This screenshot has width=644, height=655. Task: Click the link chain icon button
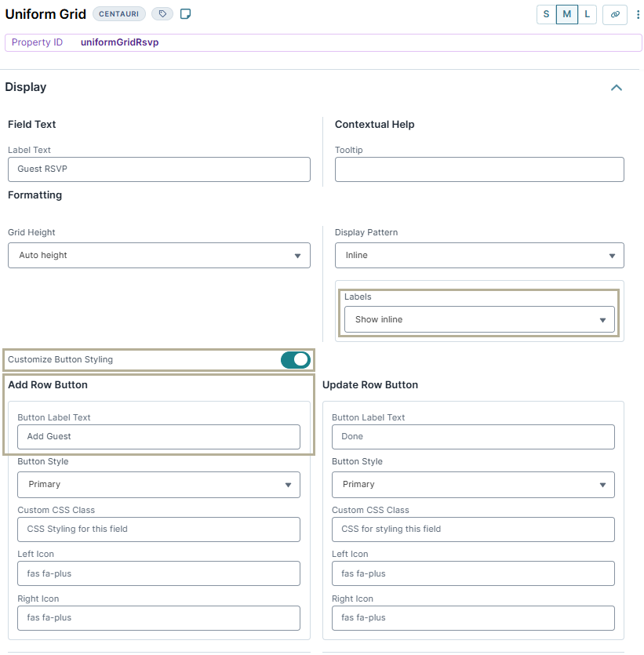615,14
